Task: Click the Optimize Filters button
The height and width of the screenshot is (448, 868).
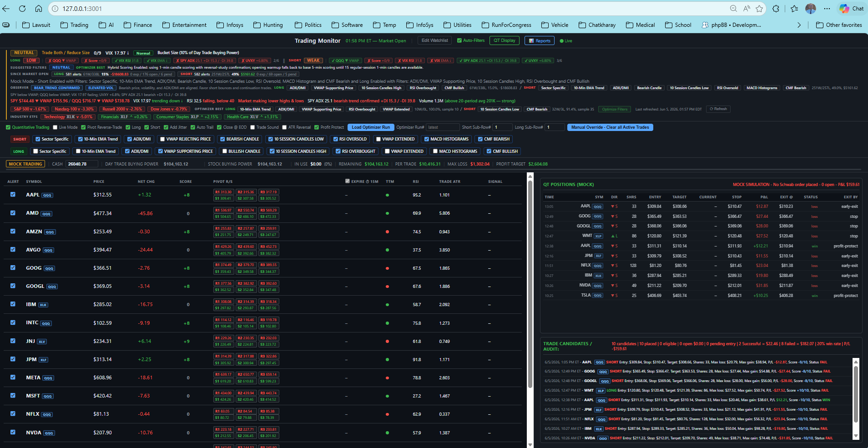Action: (x=615, y=109)
